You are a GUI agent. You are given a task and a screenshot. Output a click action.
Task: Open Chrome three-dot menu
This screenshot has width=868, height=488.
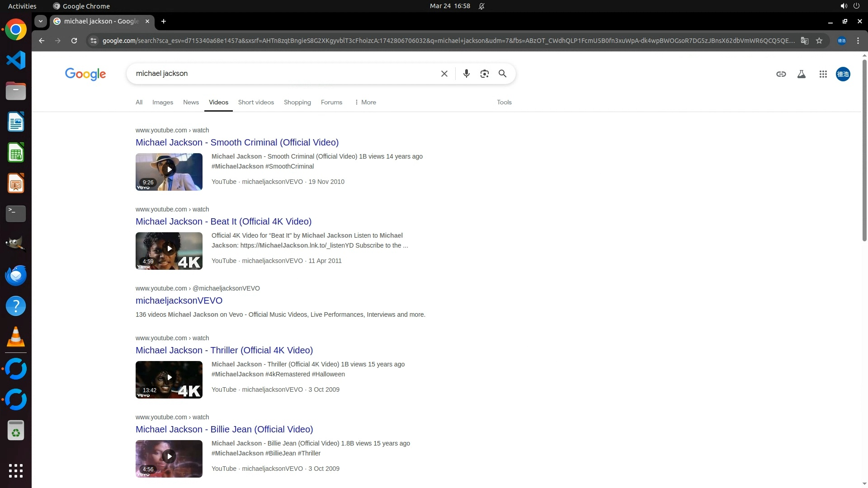pyautogui.click(x=858, y=41)
